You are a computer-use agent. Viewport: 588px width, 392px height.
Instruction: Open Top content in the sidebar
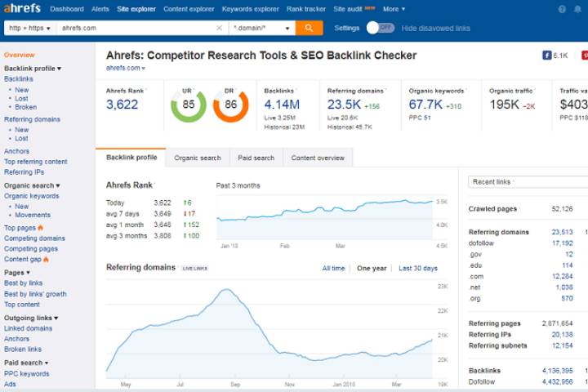coord(22,305)
